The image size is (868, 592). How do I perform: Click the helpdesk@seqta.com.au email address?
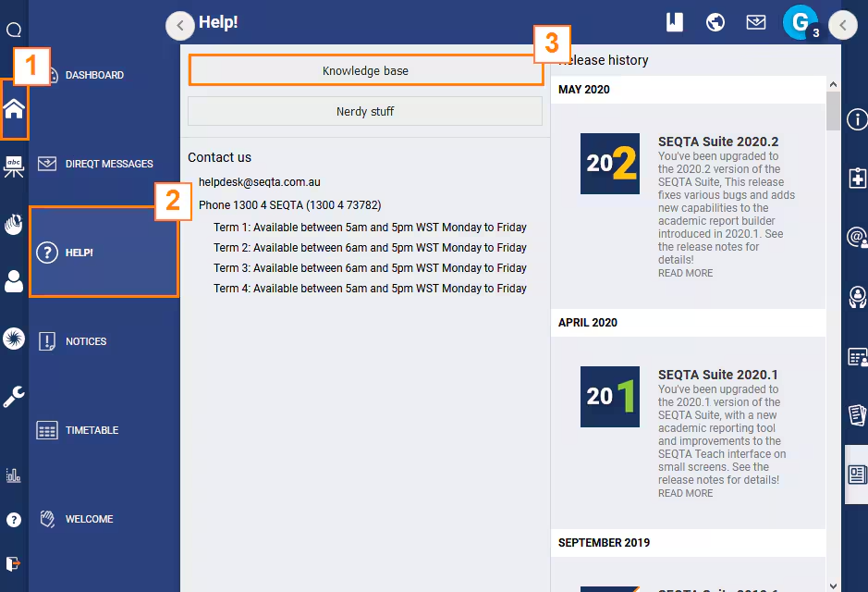click(260, 181)
